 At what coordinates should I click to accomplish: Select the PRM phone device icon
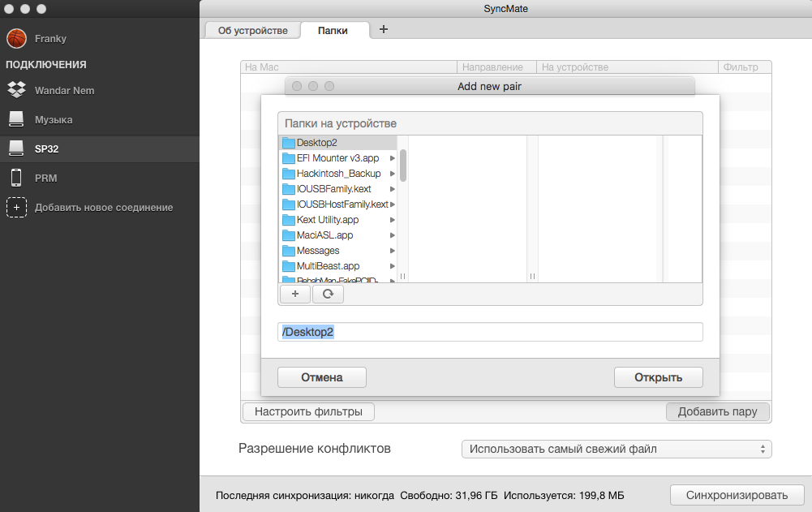16,178
